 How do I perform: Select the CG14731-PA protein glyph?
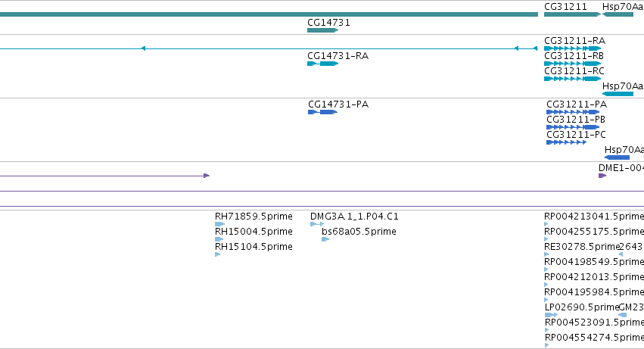point(323,112)
